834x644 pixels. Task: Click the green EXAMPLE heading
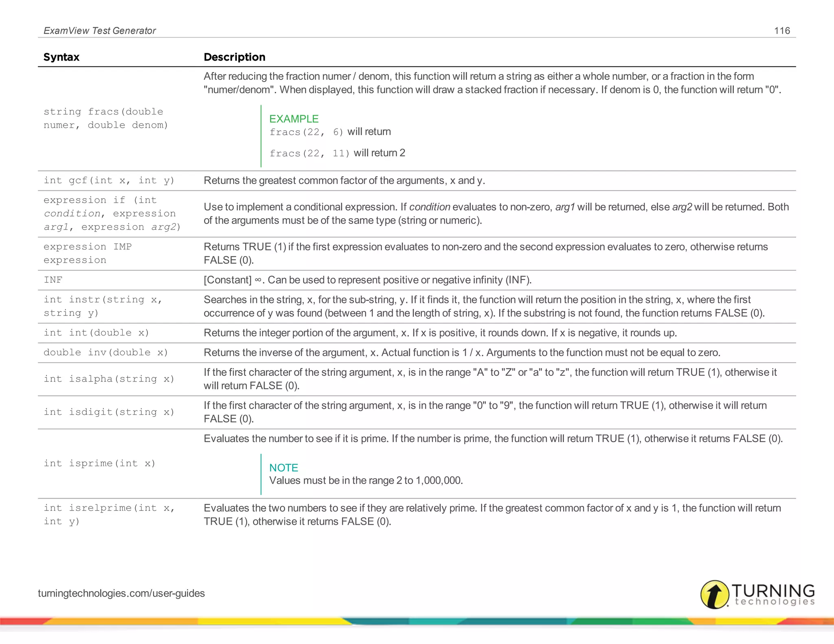(x=294, y=119)
